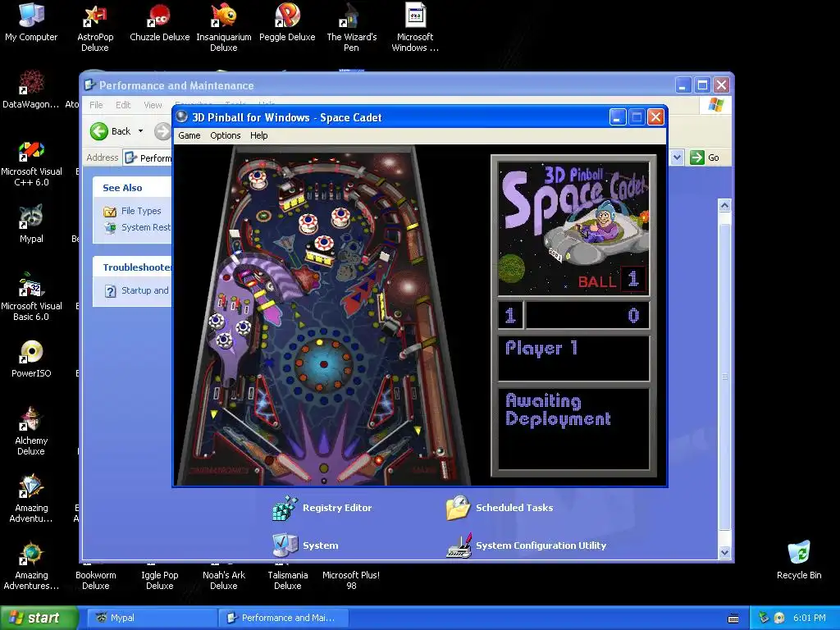This screenshot has width=840, height=630.
Task: Expand the Address bar dropdown arrow
Action: click(x=677, y=157)
